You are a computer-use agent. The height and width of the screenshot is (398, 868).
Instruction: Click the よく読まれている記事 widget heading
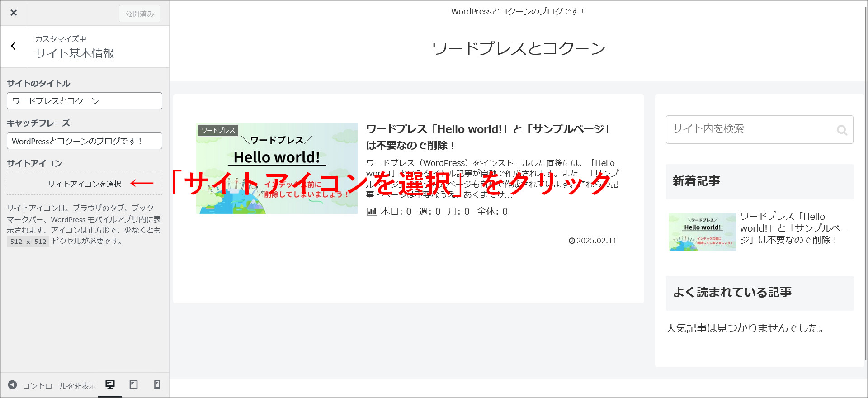pos(759,293)
